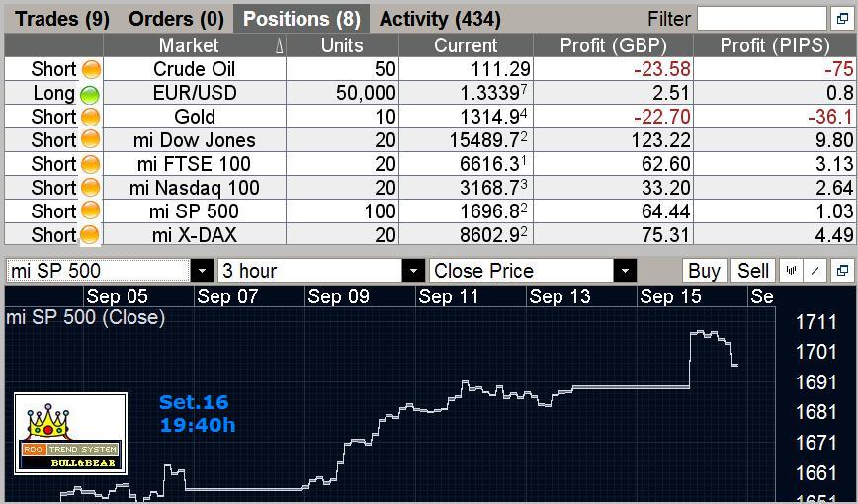The width and height of the screenshot is (858, 504).
Task: Click the Sep 05 date marker on chart
Action: pos(117,296)
